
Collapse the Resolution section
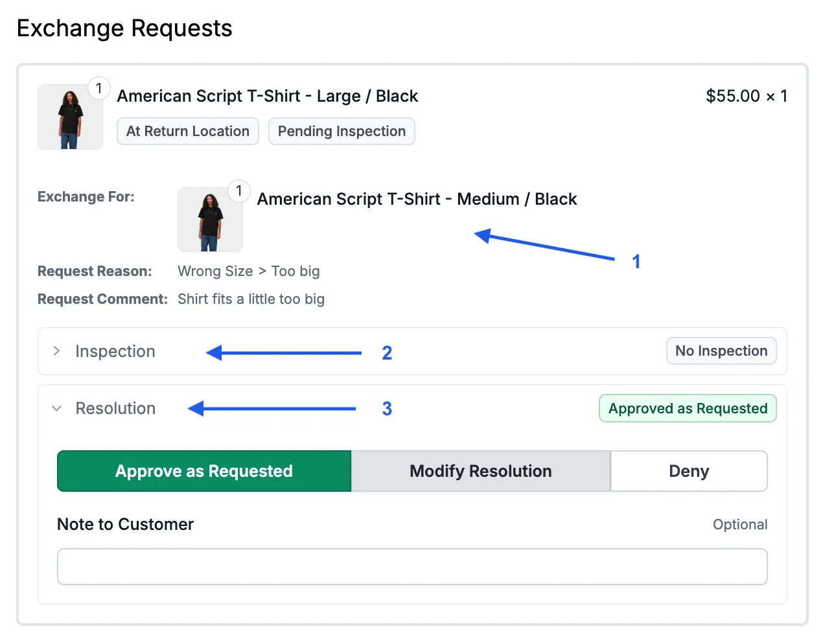pos(115,408)
